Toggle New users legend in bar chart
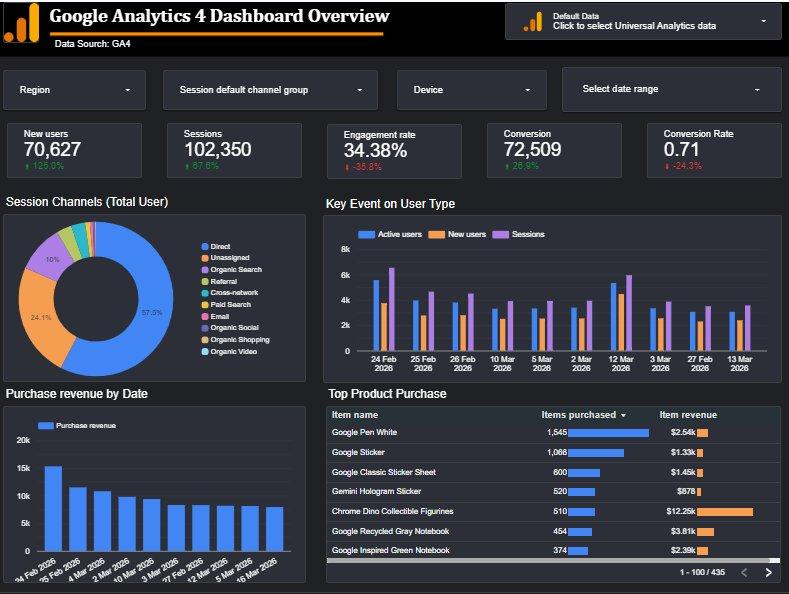The image size is (789, 594). pos(457,235)
